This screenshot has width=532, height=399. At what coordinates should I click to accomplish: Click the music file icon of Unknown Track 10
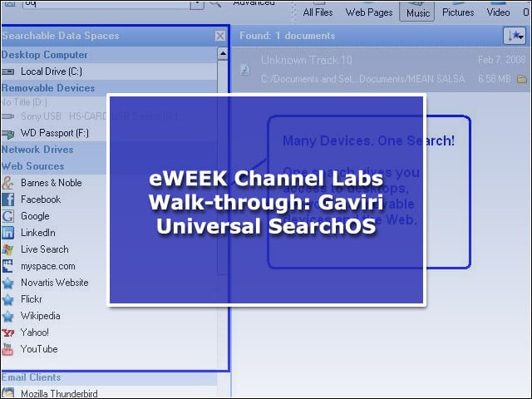coord(244,70)
